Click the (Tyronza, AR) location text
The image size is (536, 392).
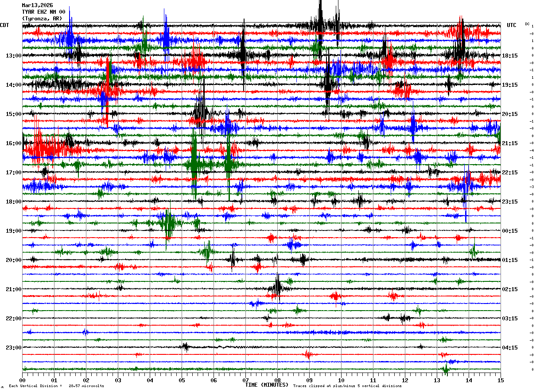42,19
